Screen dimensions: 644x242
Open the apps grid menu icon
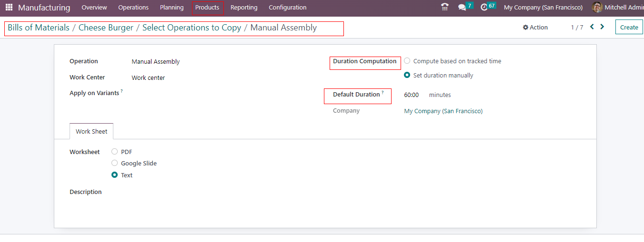click(x=9, y=8)
